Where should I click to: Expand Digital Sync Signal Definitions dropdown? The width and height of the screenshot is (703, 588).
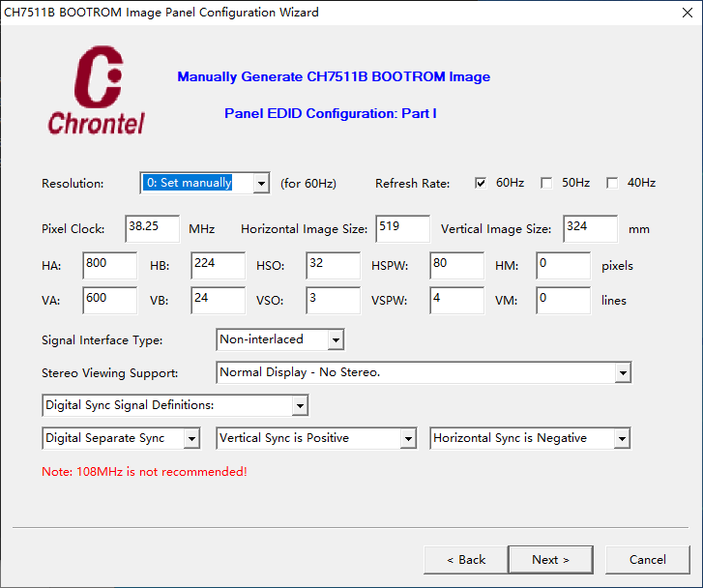pyautogui.click(x=175, y=405)
